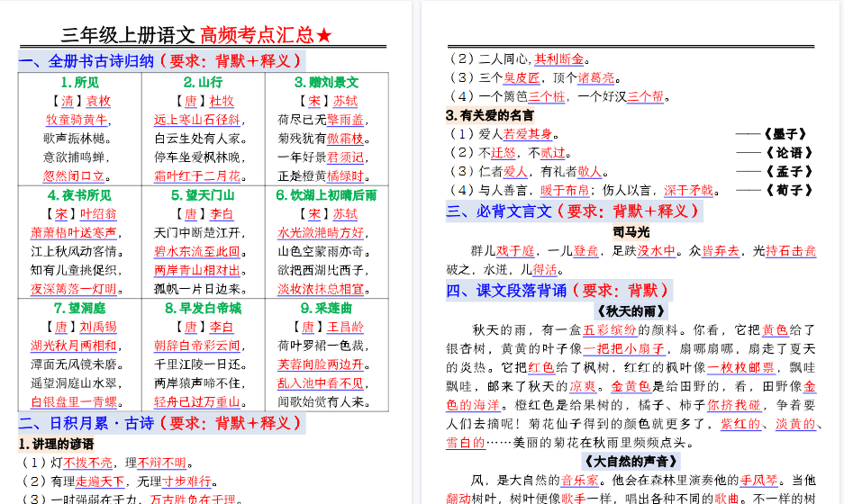
Task: Click the poem title 5.望天门山
Action: click(203, 194)
